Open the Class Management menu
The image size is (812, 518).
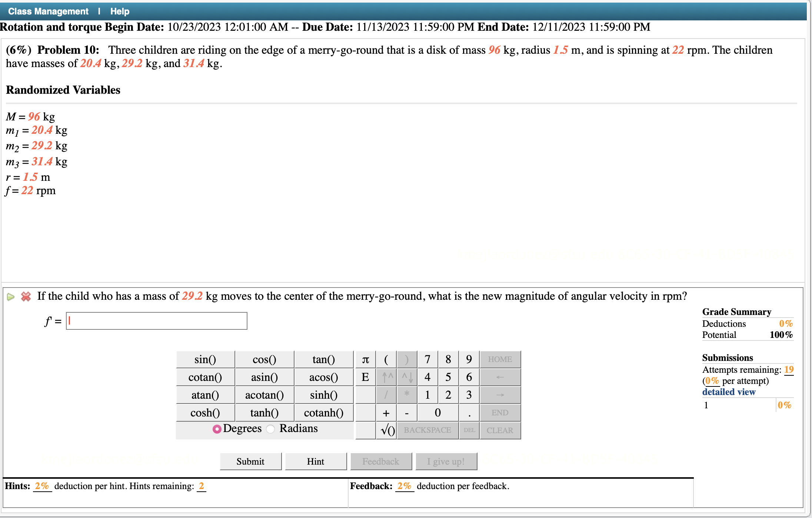point(48,11)
